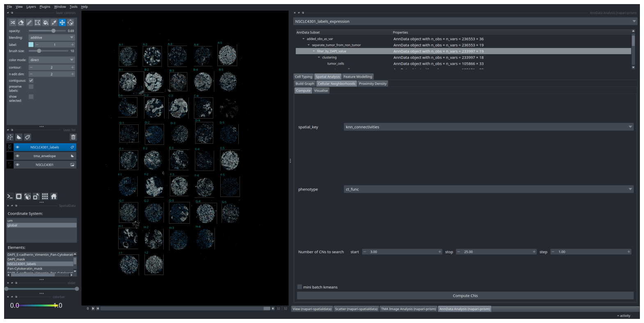
Task: Activate the pan/zoom mode tool
Action: [62, 23]
